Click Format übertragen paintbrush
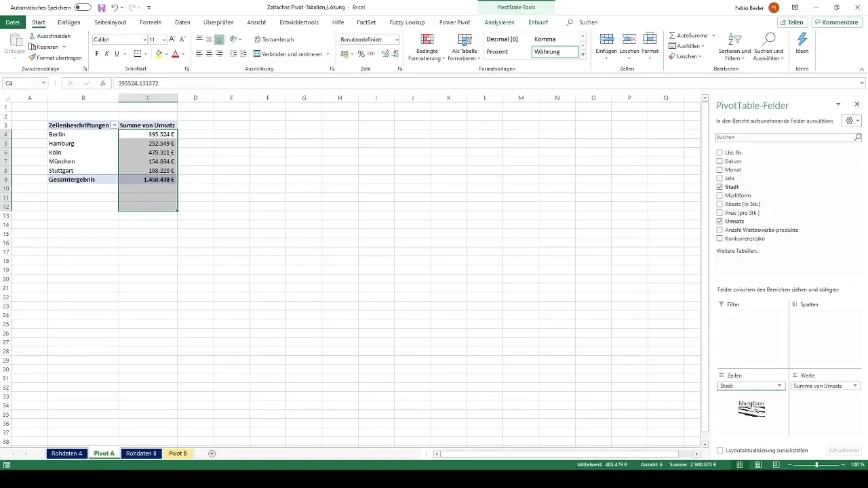This screenshot has width=868, height=488. [x=32, y=58]
